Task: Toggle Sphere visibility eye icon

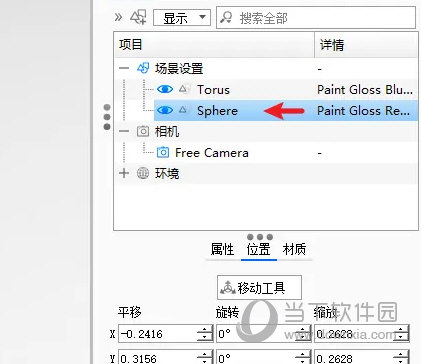Action: click(165, 110)
